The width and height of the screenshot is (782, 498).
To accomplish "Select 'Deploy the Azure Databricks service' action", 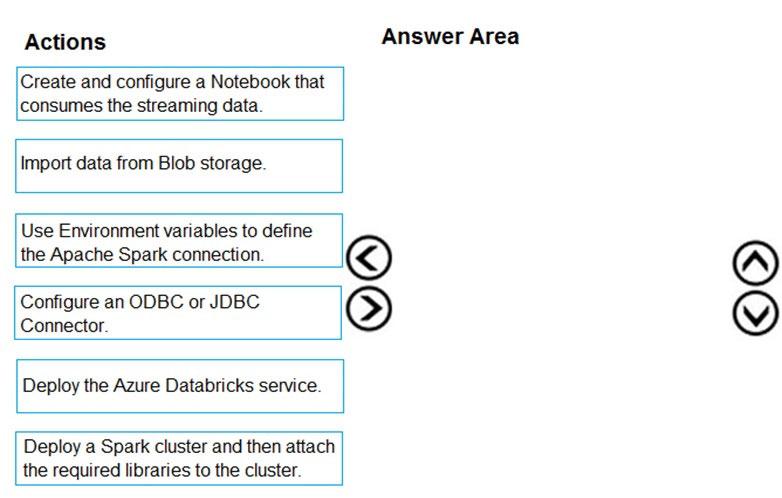I will [x=180, y=386].
